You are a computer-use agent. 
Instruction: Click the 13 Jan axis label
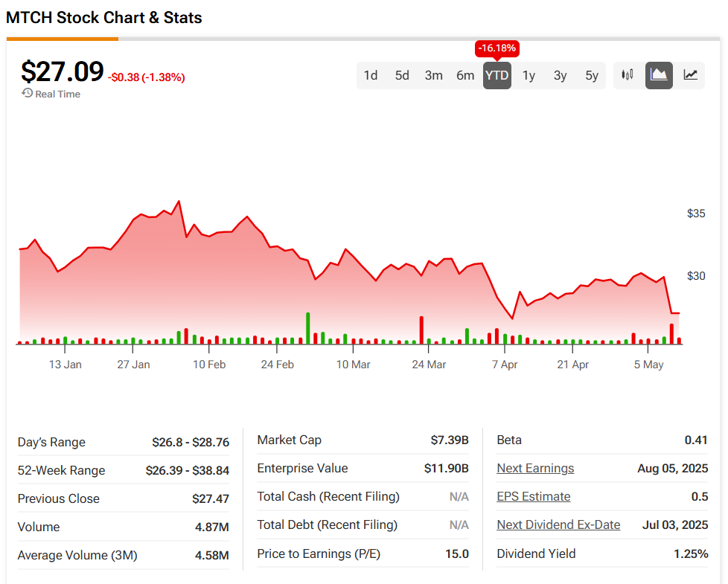(65, 365)
